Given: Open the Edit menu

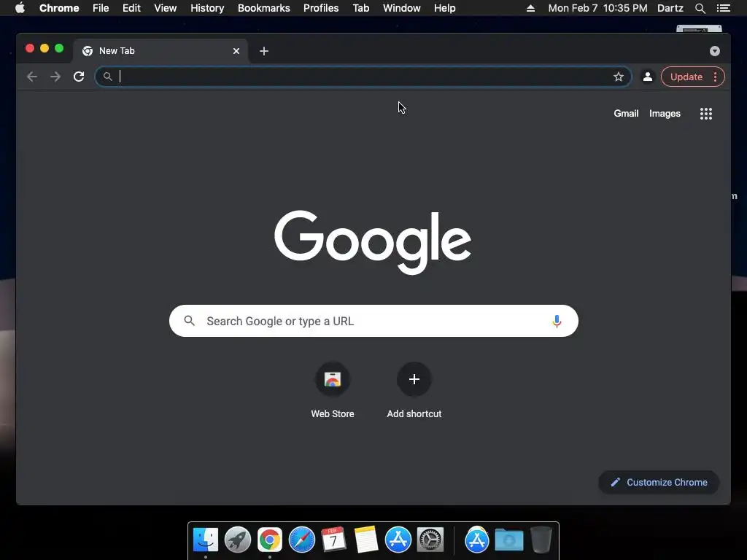Looking at the screenshot, I should point(131,8).
